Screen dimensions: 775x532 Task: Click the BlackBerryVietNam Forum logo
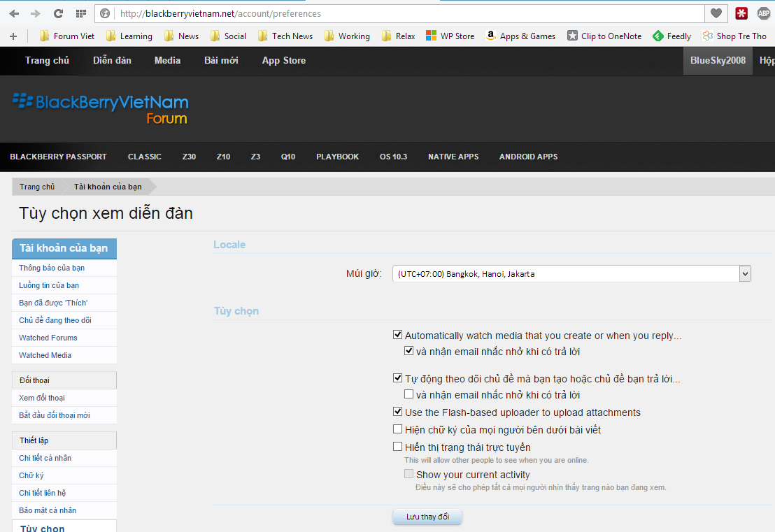pyautogui.click(x=100, y=108)
